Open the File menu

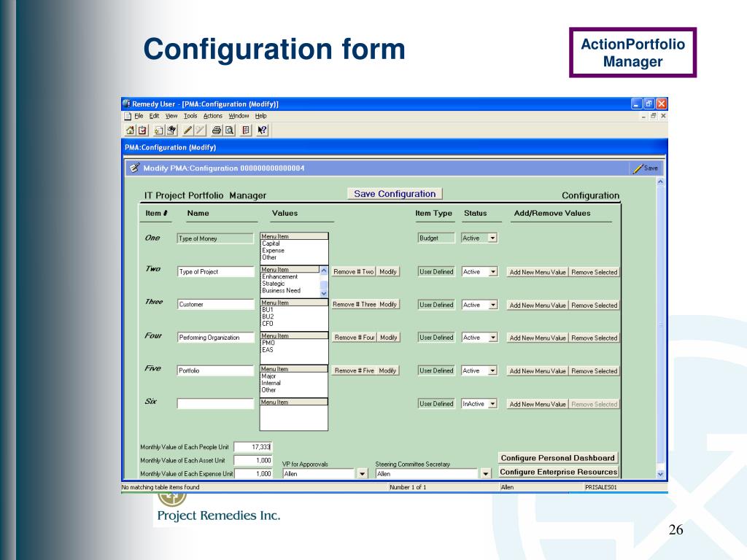139,116
